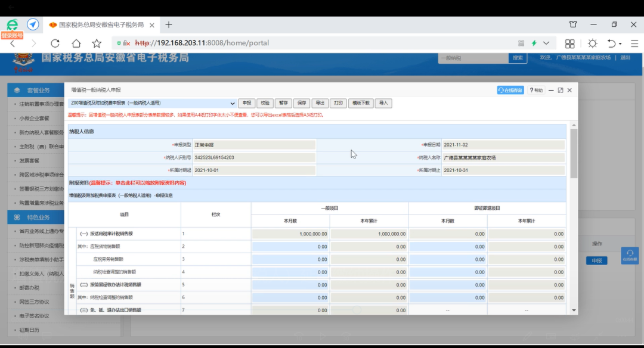Minimize the 增值税一般纳税人申报 dialog
This screenshot has height=348, width=644.
tap(551, 91)
